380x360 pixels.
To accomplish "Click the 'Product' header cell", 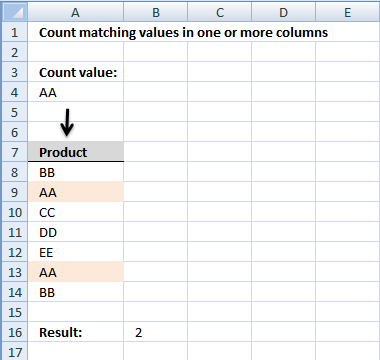I will (76, 152).
